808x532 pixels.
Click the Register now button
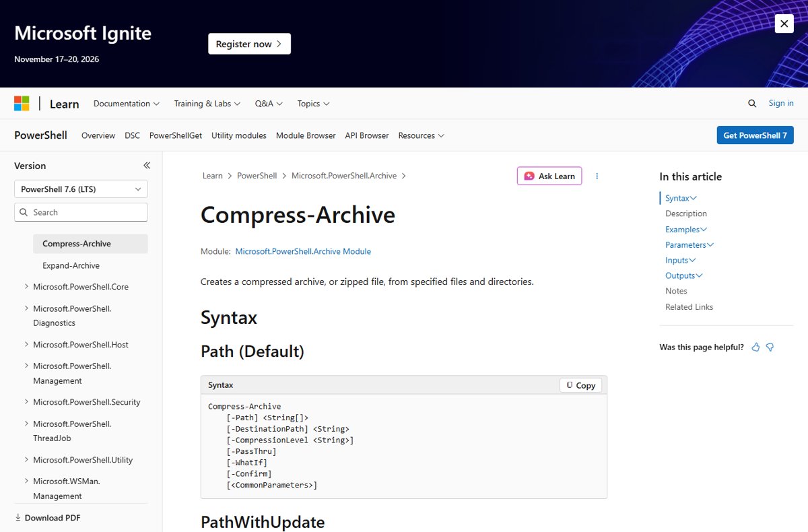point(249,44)
